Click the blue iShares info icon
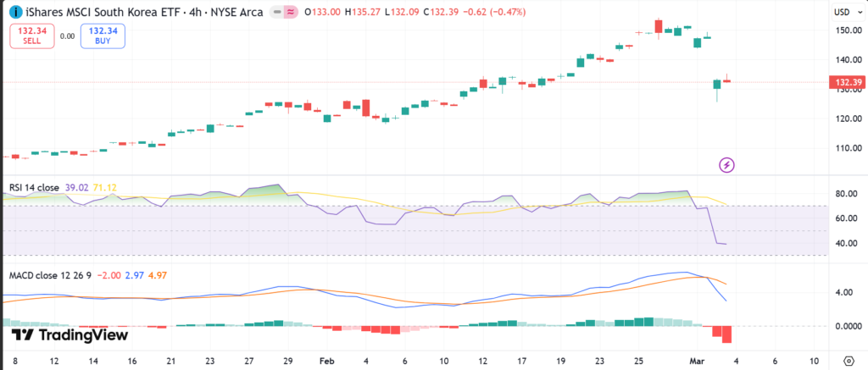The height and width of the screenshot is (370, 868). click(16, 14)
